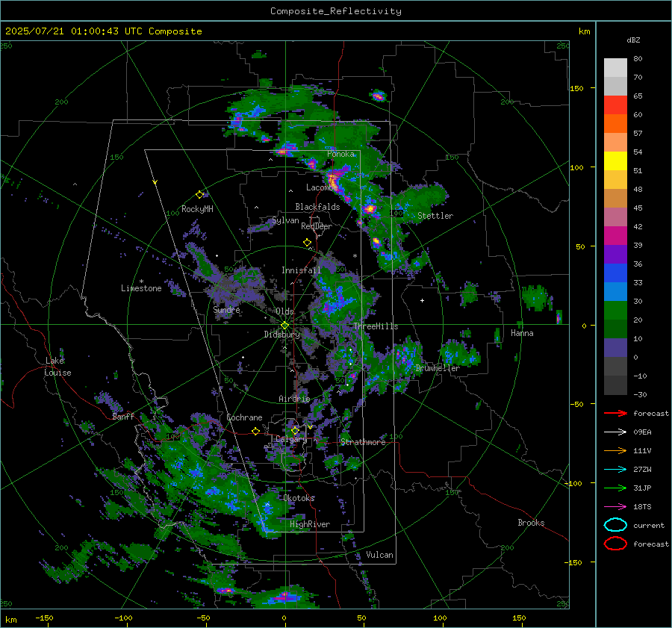Click the Okotoks town label
672x628 pixels.
[299, 498]
